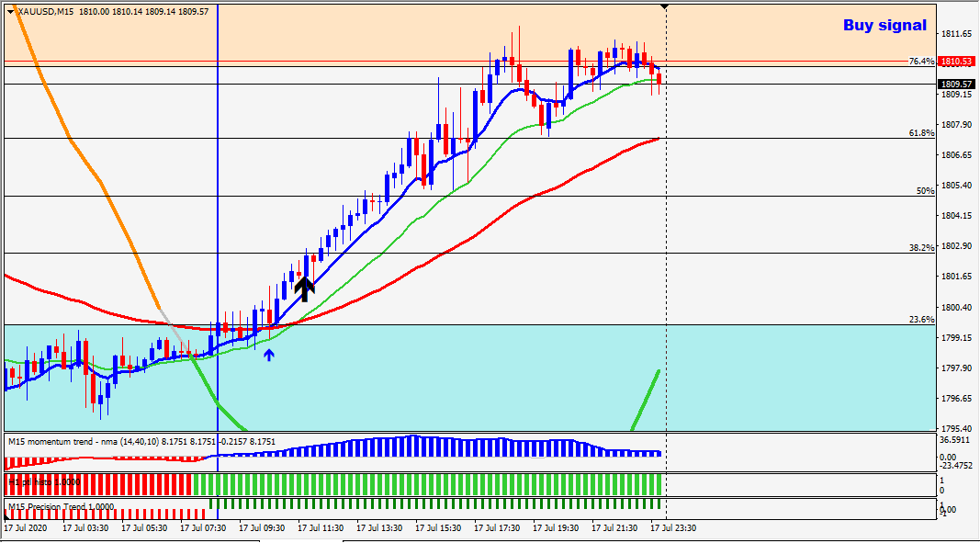The height and width of the screenshot is (543, 980).
Task: Click the black 1809.57 current price tag
Action: tap(957, 84)
